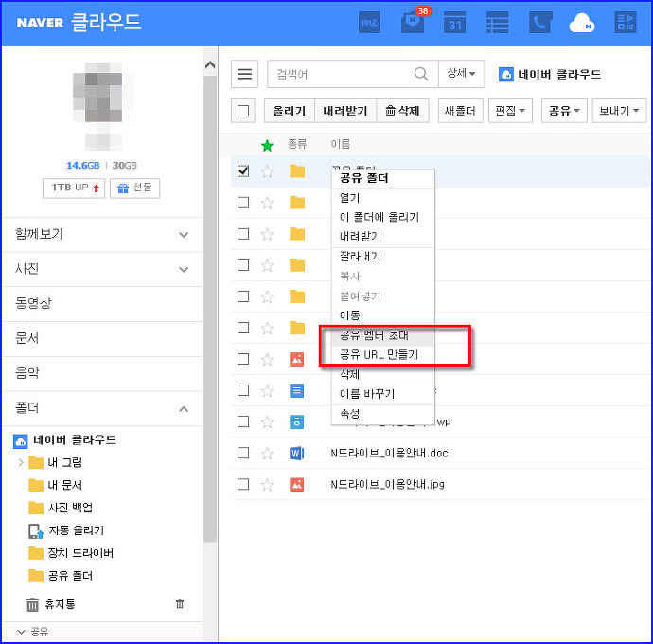Check the red image file row checkbox
This screenshot has width=653, height=644.
point(243,359)
